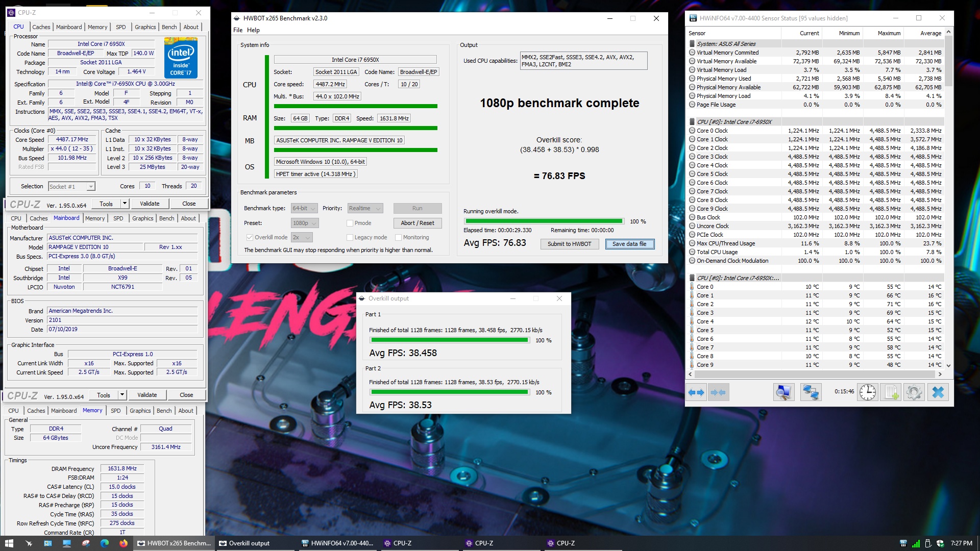Click HWBOT x265 title bar icon
Screen dimensions: 980x551
(237, 18)
